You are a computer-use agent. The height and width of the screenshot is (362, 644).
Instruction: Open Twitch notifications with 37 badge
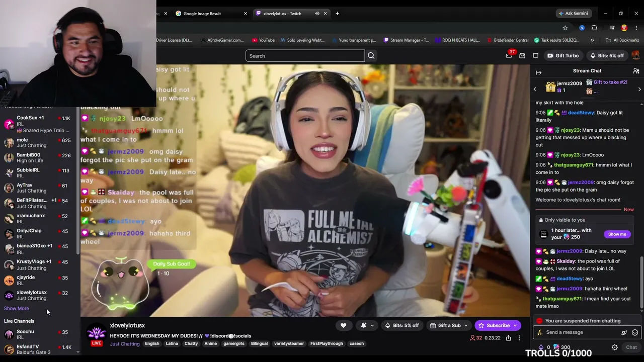tap(509, 55)
